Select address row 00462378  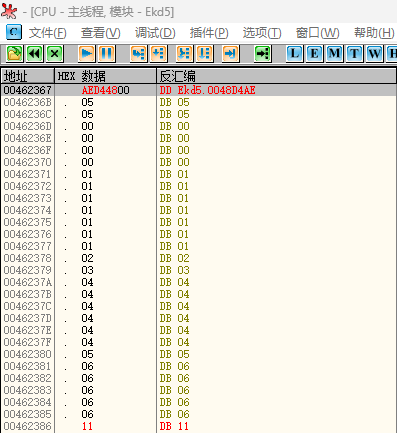coord(198,258)
